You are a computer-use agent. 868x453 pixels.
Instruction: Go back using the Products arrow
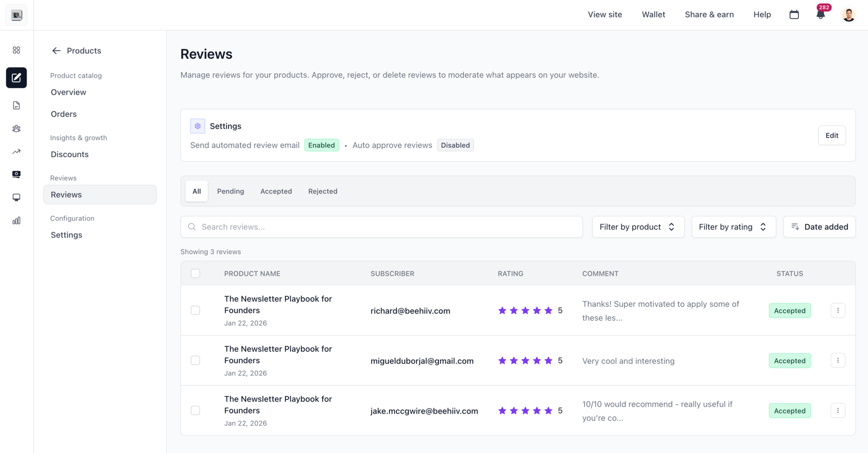56,51
